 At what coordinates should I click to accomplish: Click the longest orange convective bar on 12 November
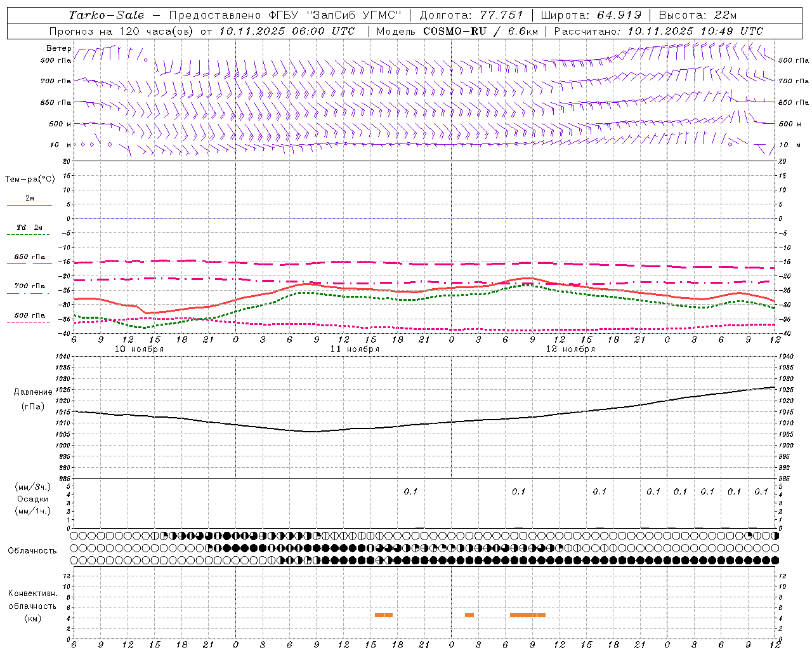click(x=527, y=614)
